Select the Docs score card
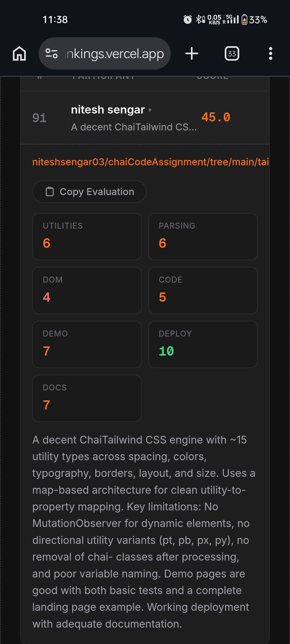 point(87,398)
